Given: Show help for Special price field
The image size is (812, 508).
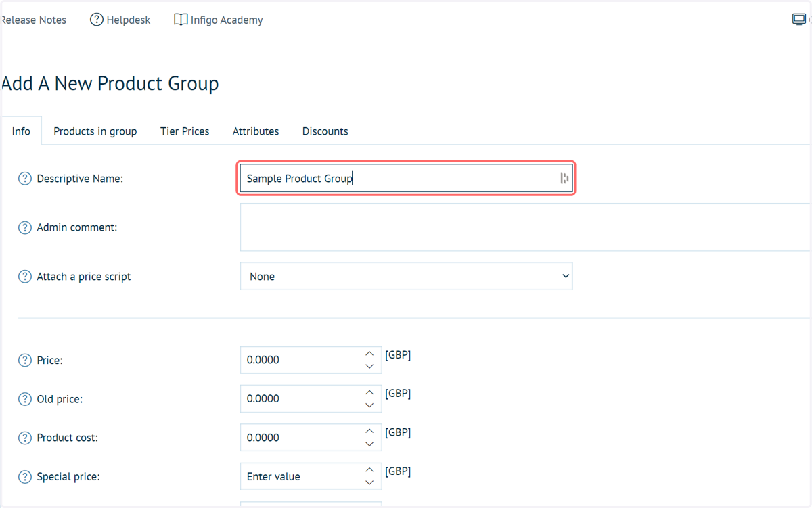Looking at the screenshot, I should click(25, 477).
